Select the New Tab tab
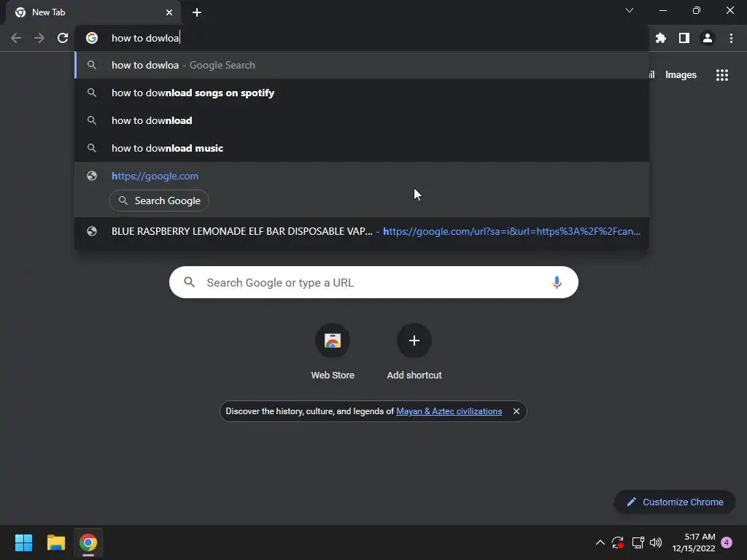 point(93,12)
